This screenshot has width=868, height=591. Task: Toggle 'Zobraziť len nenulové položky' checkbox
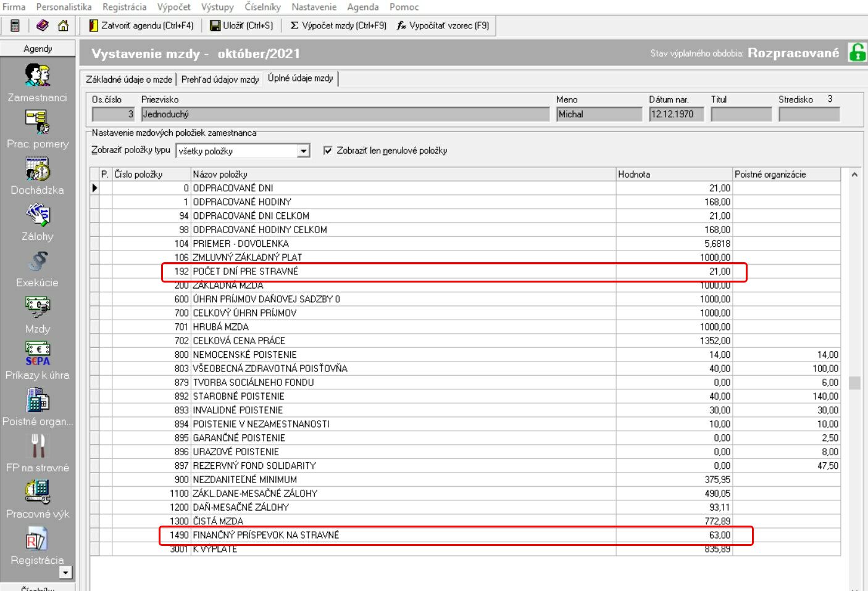pyautogui.click(x=328, y=151)
